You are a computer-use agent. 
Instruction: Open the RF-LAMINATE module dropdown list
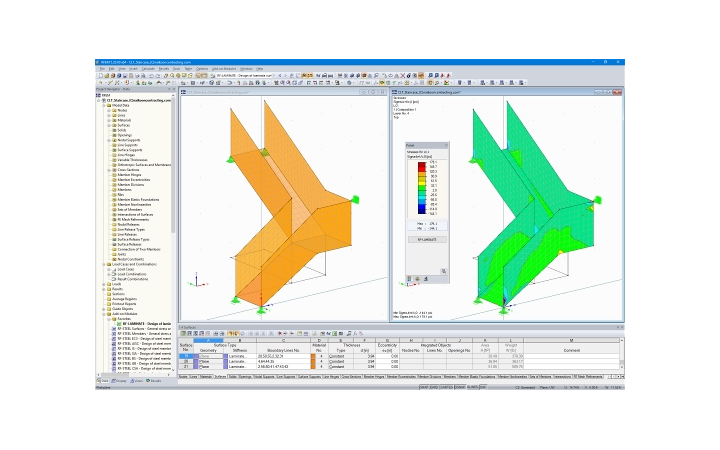pos(274,75)
